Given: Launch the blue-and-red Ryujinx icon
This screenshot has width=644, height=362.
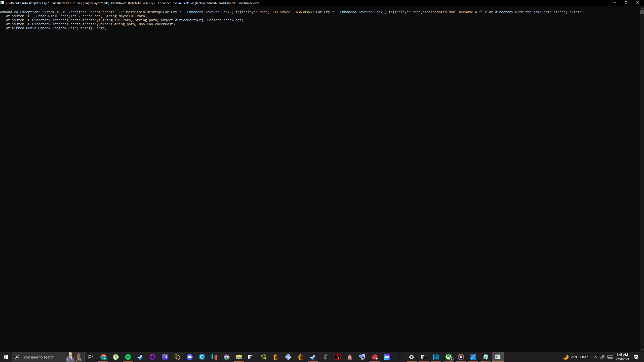Looking at the screenshot, I should (x=214, y=357).
